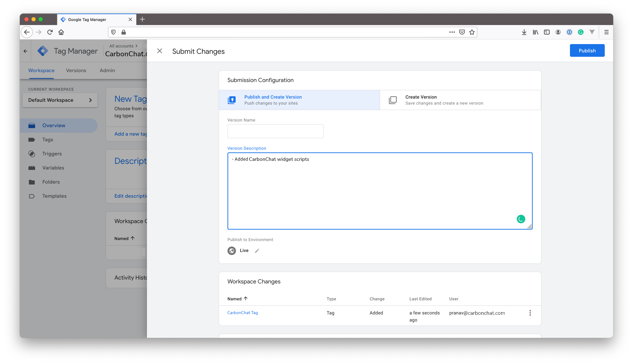Expand the Default Workspace selector
The width and height of the screenshot is (633, 364).
click(60, 100)
